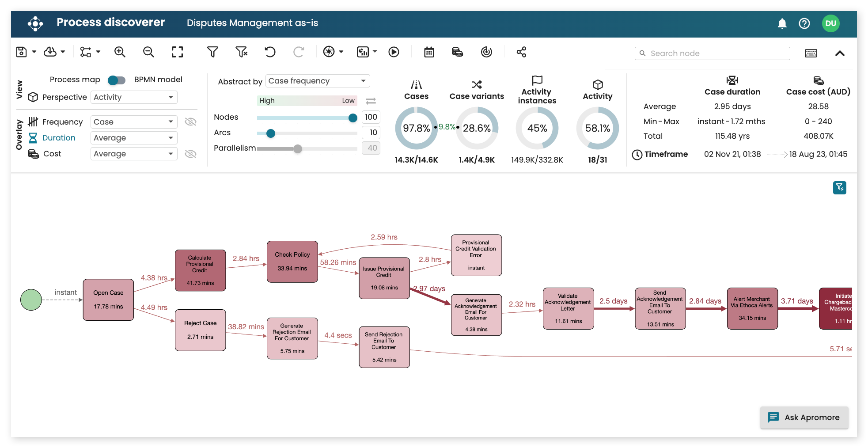Open the zoom in tool
This screenshot has width=868, height=448.
pos(119,52)
